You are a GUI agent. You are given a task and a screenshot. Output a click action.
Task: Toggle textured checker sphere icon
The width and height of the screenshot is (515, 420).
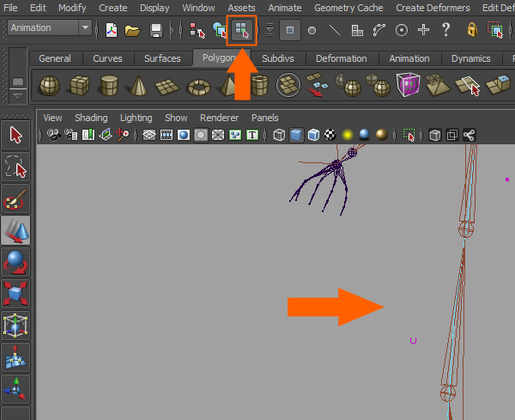coord(330,135)
